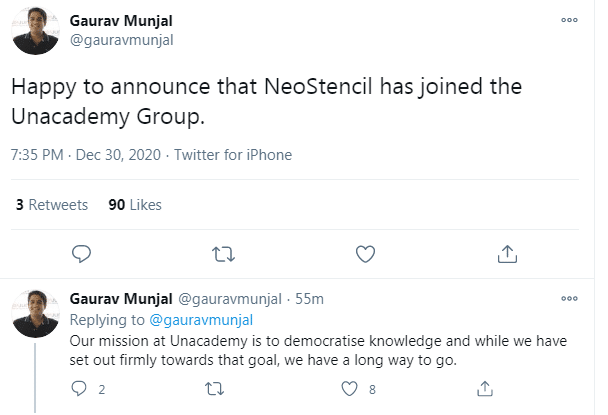Open more options on reply tweet
Screen dimensions: 608x415
(x=569, y=298)
